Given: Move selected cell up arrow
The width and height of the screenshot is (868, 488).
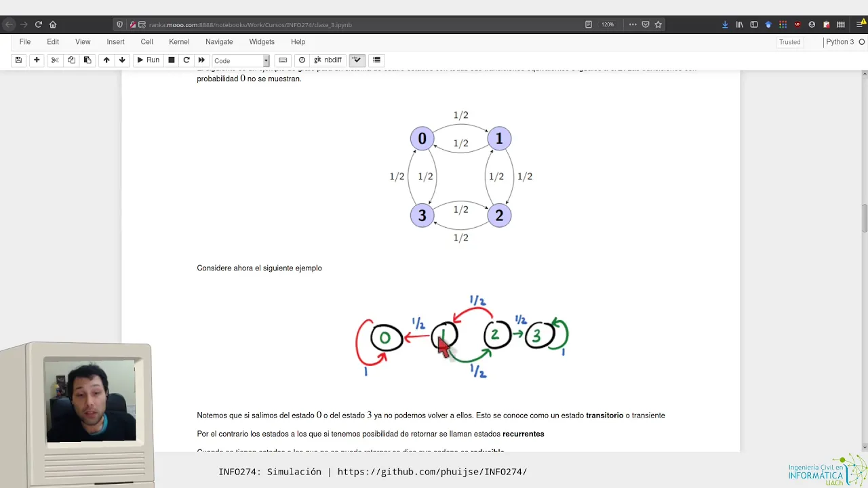Looking at the screenshot, I should click(x=106, y=60).
